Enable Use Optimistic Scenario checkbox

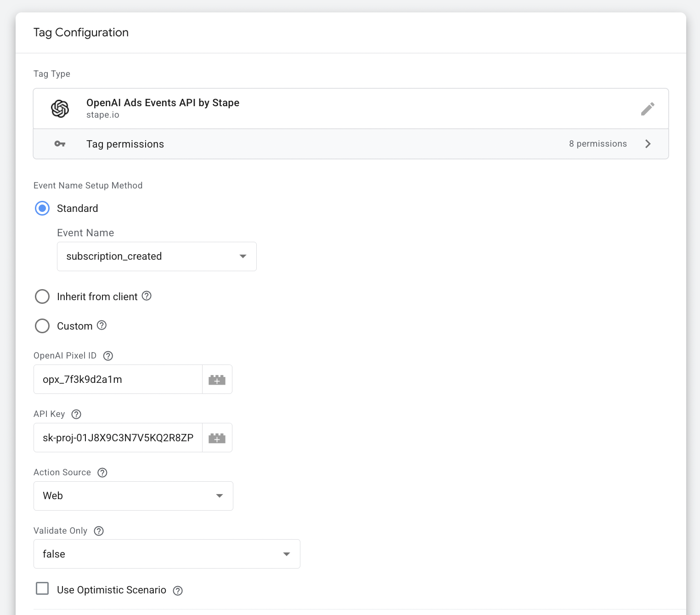click(42, 588)
